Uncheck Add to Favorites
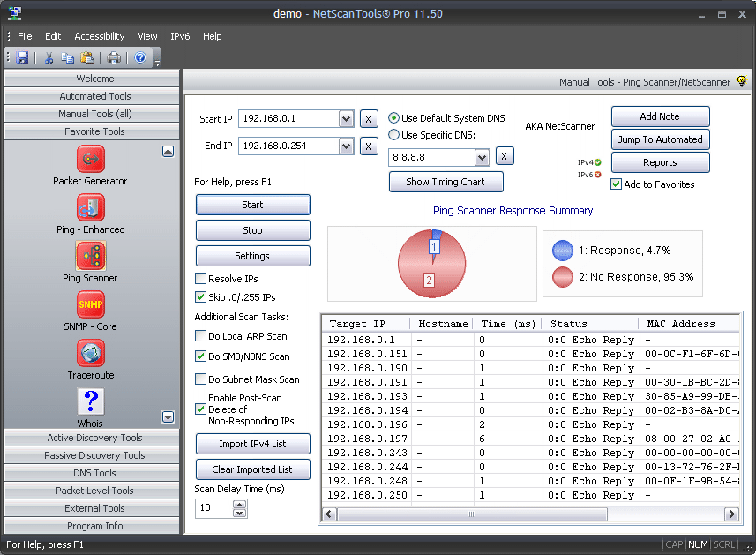Screen dimensions: 756x555 616,184
